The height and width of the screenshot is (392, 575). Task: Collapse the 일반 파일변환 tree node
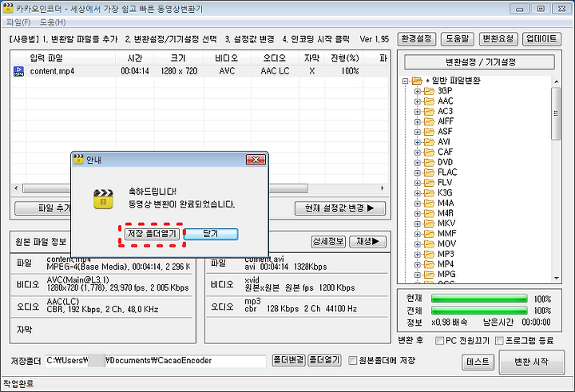[x=406, y=81]
